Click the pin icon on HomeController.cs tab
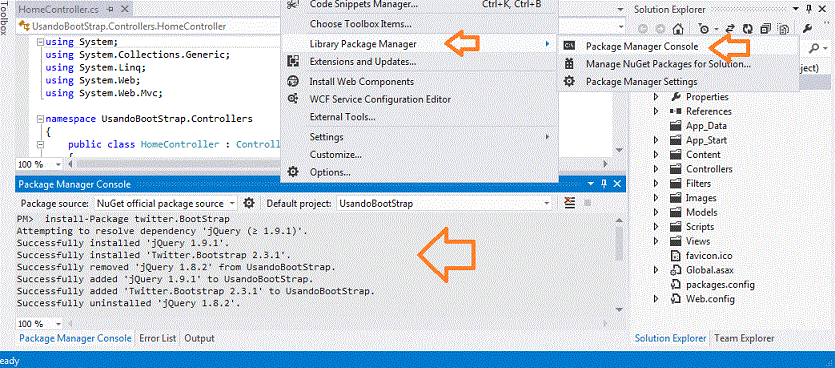Image resolution: width=835 pixels, height=368 pixels. click(x=110, y=10)
